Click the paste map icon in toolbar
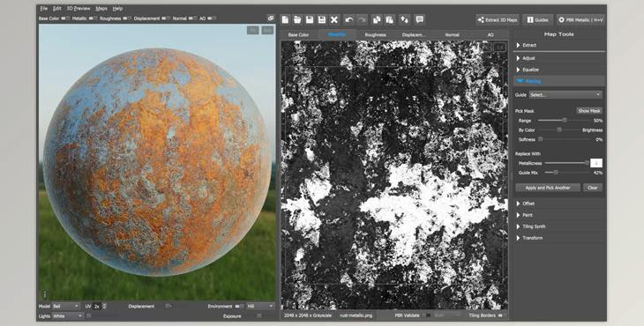This screenshot has height=326, width=644. click(389, 19)
